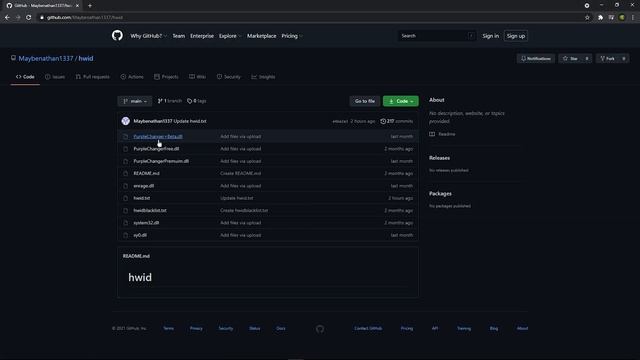Star the hwid repository
The width and height of the screenshot is (640, 360).
(571, 59)
